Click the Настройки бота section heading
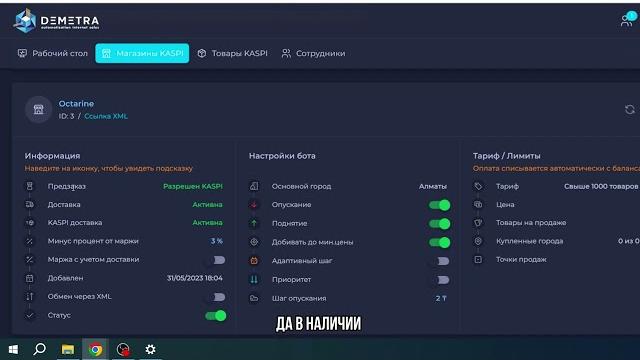The height and width of the screenshot is (360, 640). [282, 156]
